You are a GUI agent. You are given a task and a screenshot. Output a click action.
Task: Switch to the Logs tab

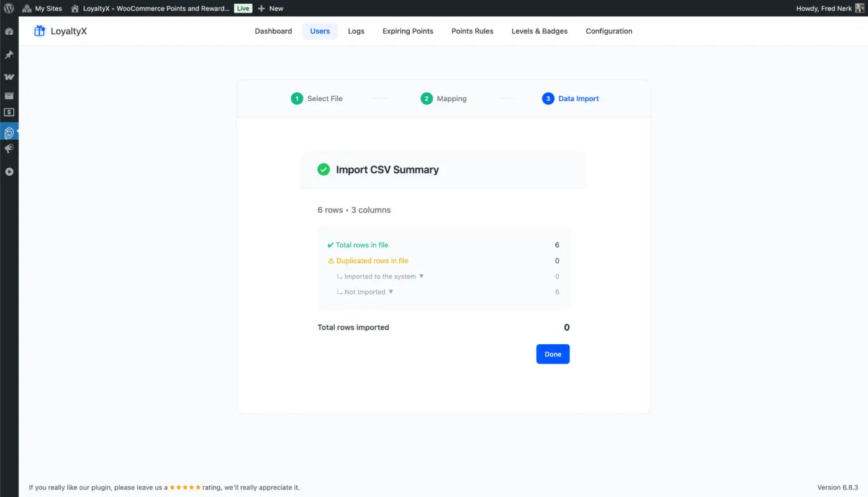tap(356, 30)
